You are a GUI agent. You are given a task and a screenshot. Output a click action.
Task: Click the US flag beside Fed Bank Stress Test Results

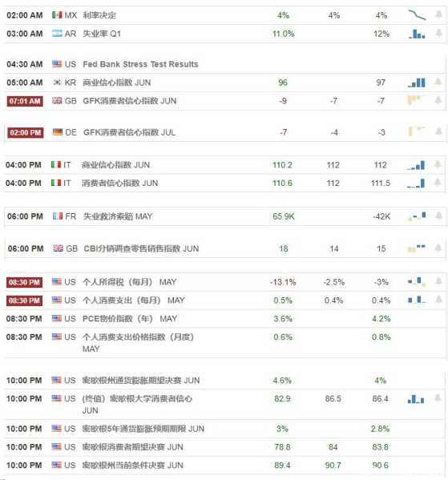pos(57,63)
